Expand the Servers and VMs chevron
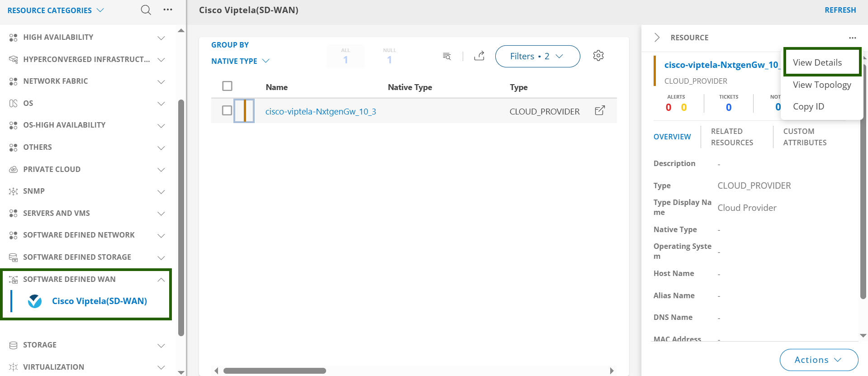 pos(161,213)
